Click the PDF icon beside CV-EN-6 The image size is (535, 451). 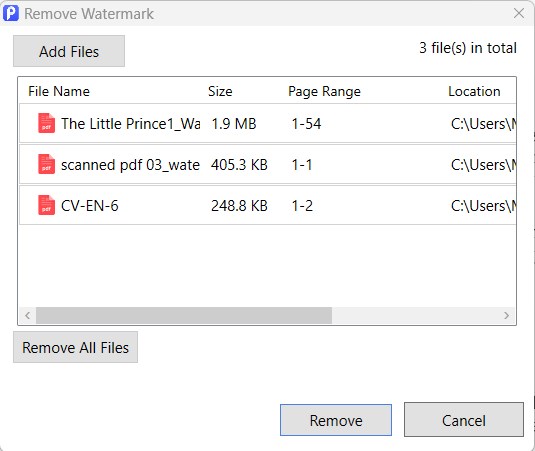point(46,205)
